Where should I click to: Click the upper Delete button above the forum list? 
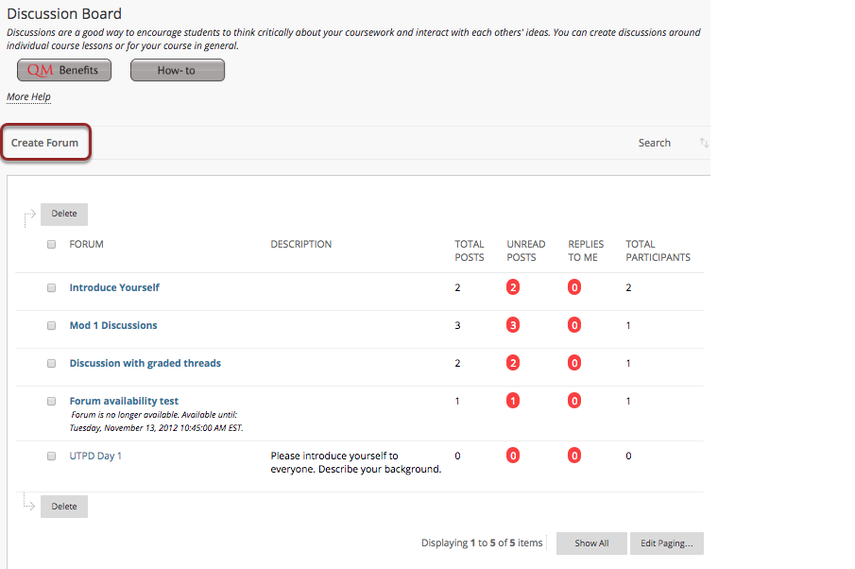[64, 214]
